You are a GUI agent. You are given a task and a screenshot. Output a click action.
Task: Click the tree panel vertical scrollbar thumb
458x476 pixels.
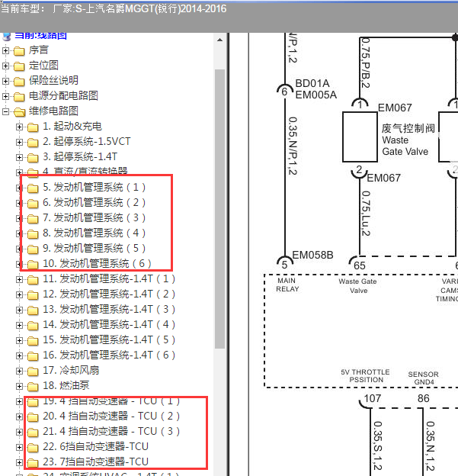(220, 209)
